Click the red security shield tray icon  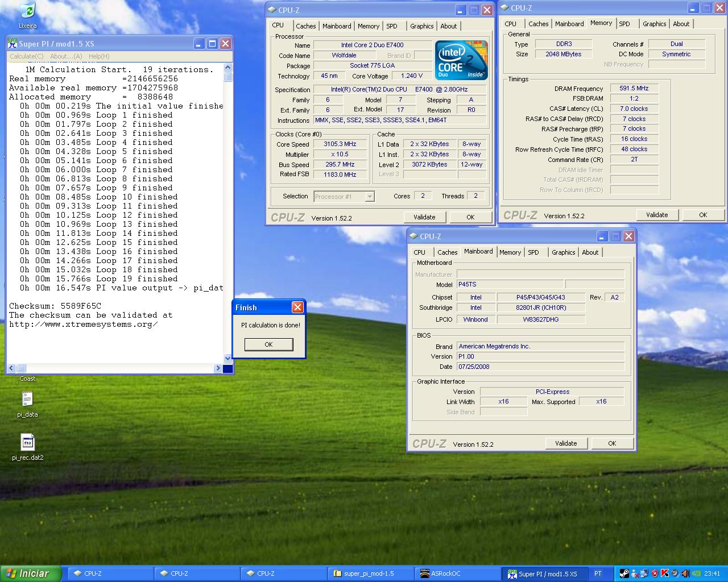click(655, 573)
